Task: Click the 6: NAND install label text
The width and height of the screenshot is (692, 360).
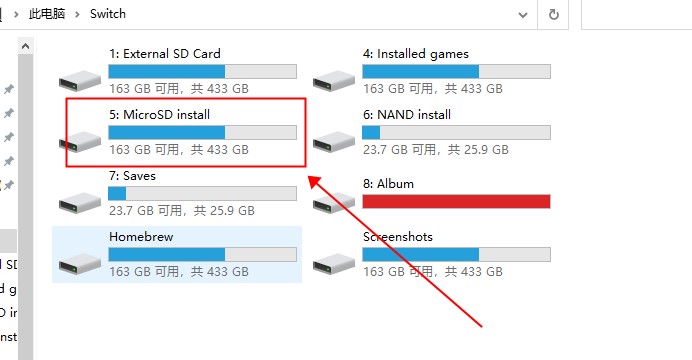Action: click(407, 115)
